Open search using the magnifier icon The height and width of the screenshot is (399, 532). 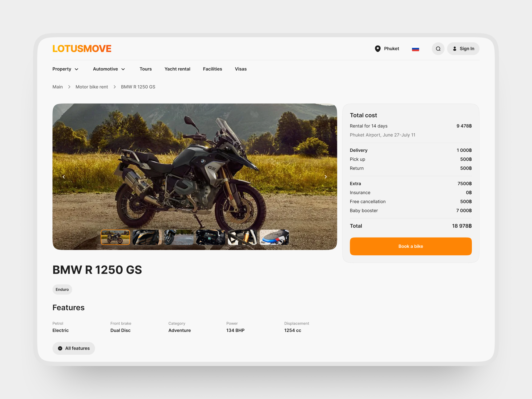(438, 49)
